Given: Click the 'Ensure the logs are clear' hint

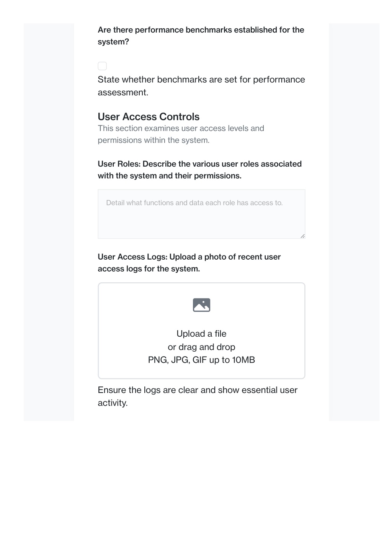Looking at the screenshot, I should tap(198, 396).
